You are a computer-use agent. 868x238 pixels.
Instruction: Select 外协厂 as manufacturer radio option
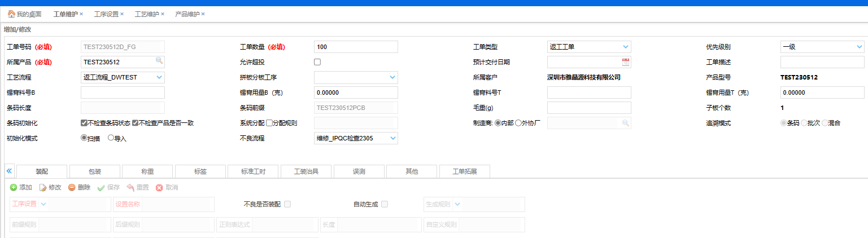(x=518, y=122)
